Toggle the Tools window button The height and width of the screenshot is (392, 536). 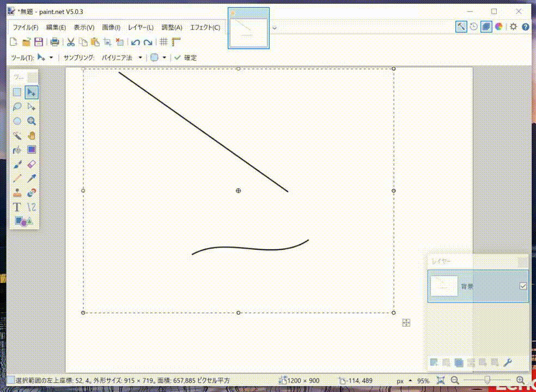click(x=461, y=27)
